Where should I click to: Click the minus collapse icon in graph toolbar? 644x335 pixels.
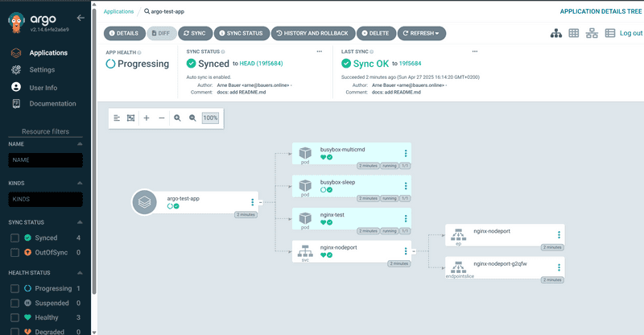(162, 118)
